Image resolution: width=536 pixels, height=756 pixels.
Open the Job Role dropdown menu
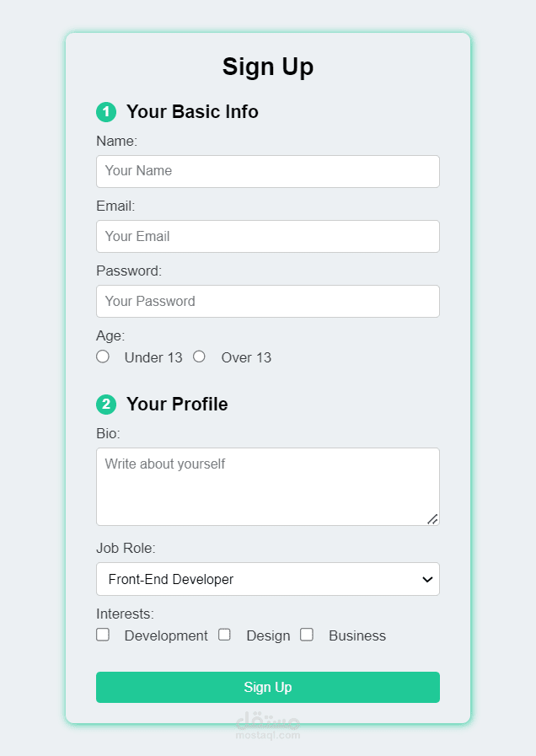tap(268, 579)
